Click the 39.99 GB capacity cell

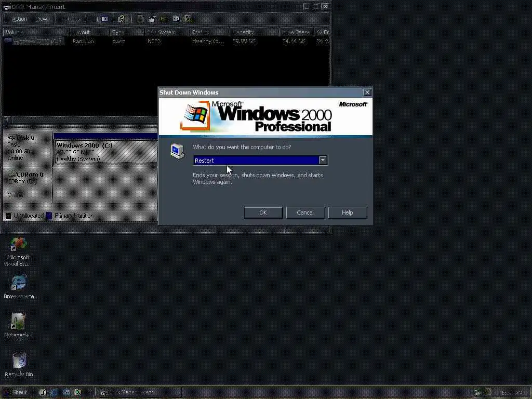pyautogui.click(x=244, y=41)
